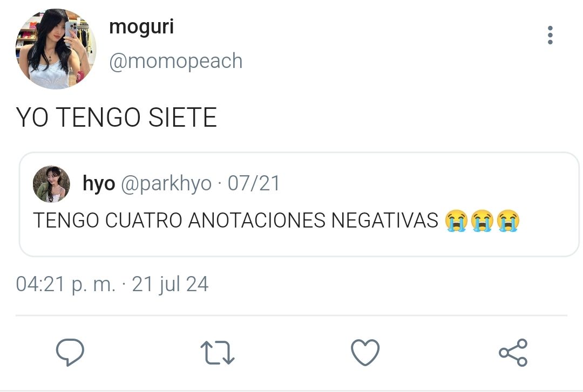Like the tweet with the heart icon
Viewport: 583px width, 392px height.
365,352
